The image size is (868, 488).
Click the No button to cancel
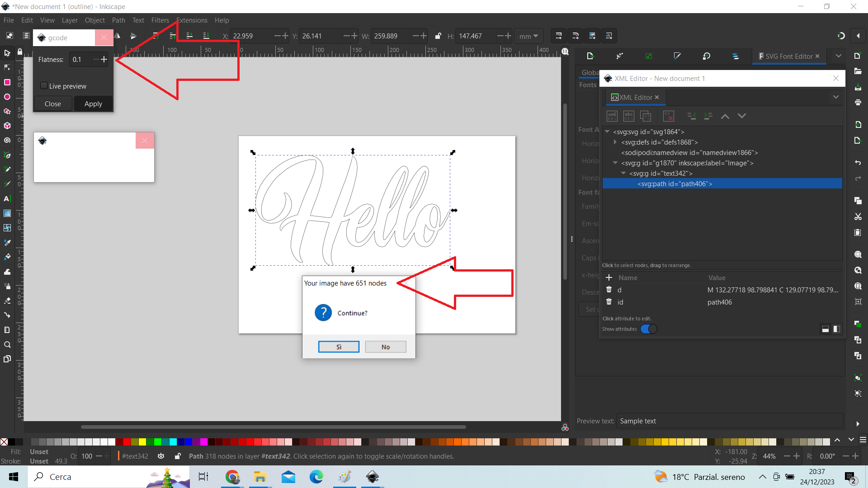pos(385,347)
